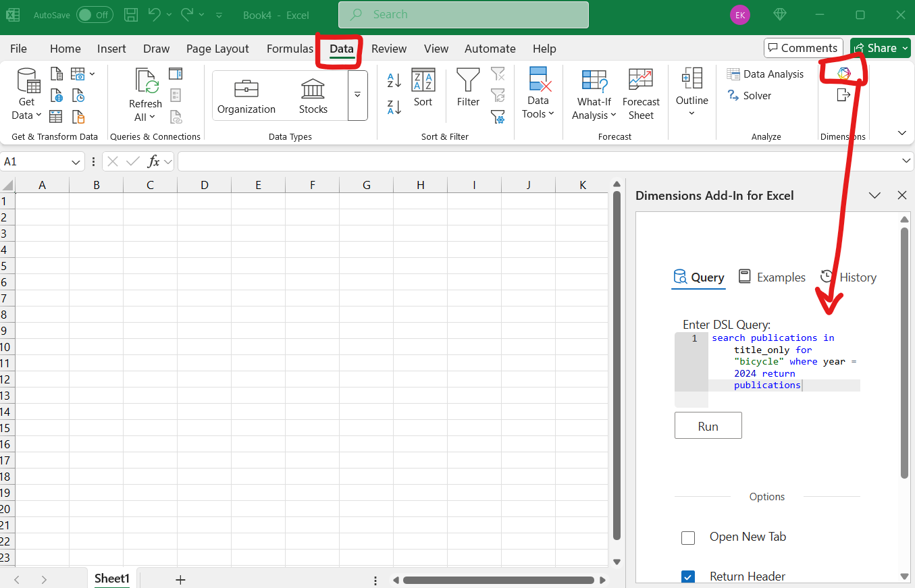Select the Organization data type
This screenshot has width=915, height=588.
[x=246, y=95]
